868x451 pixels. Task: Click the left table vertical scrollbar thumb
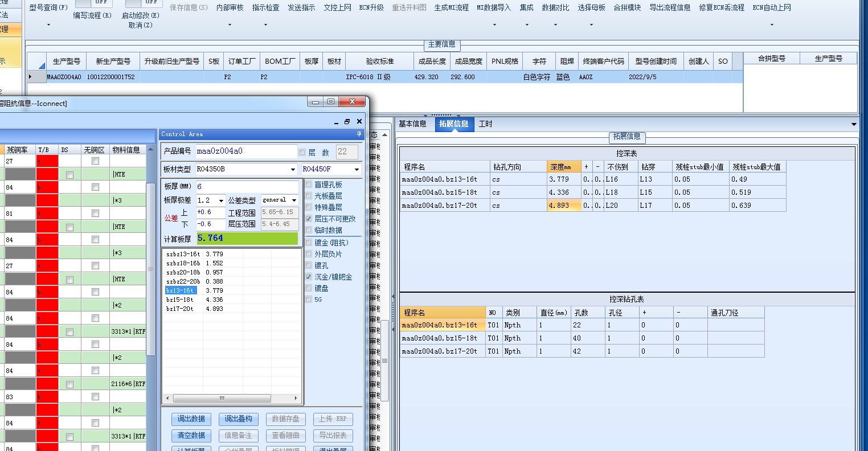point(150,269)
